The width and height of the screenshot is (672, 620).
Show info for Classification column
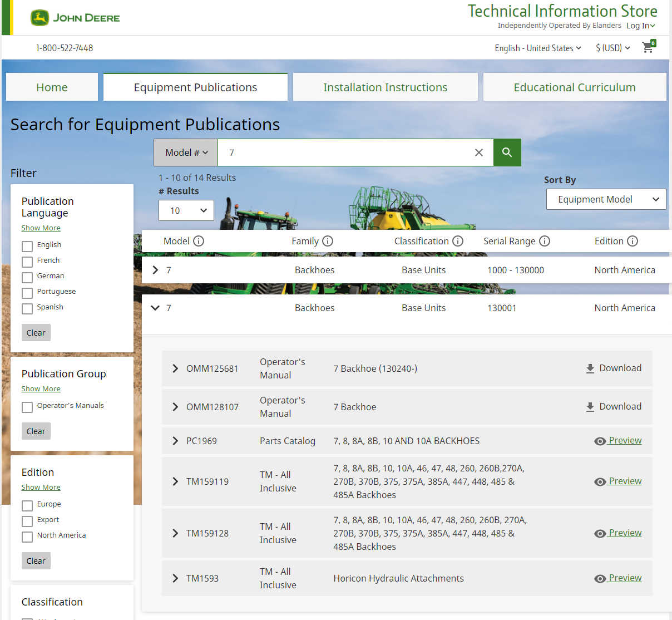[x=458, y=241]
